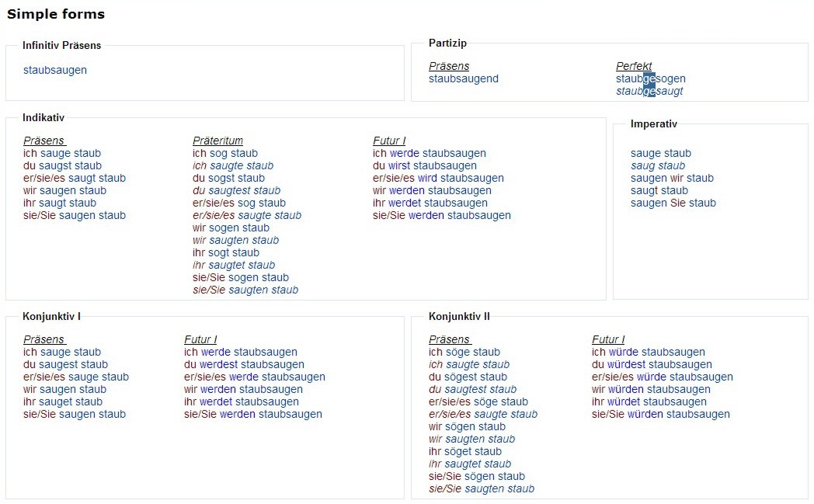Select "du werdest staubsaugen" form

click(244, 364)
